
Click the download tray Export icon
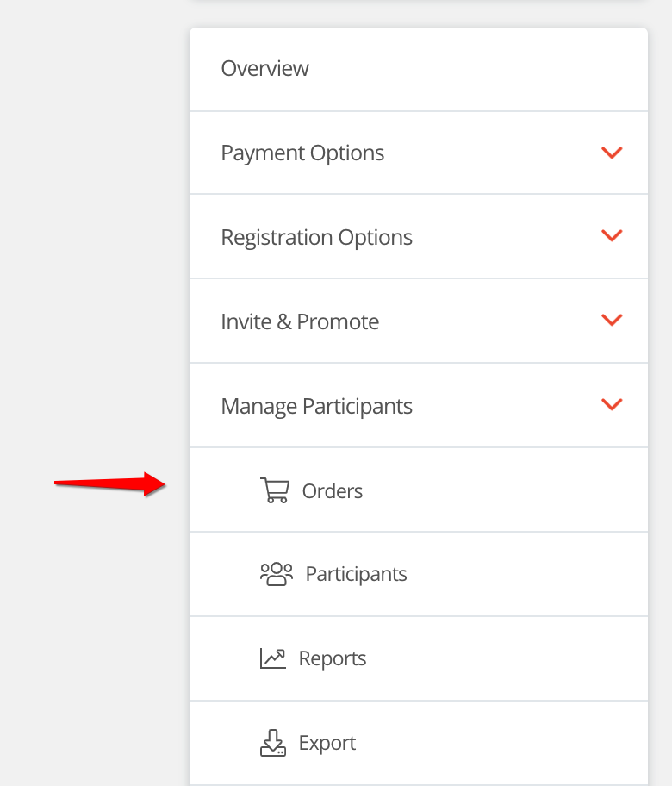[272, 743]
